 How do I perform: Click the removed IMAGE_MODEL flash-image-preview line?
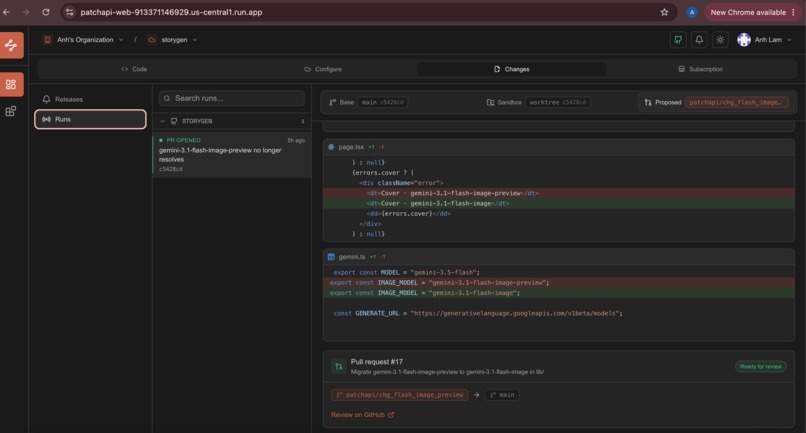click(x=559, y=283)
